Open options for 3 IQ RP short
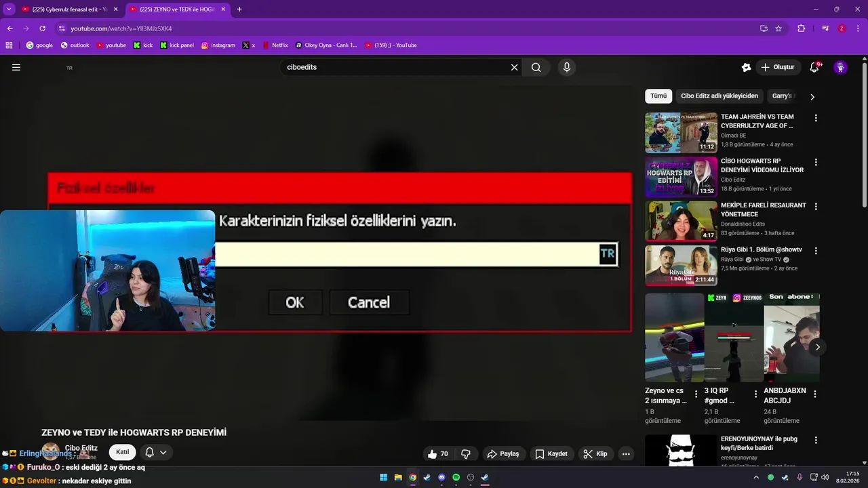 (x=756, y=394)
